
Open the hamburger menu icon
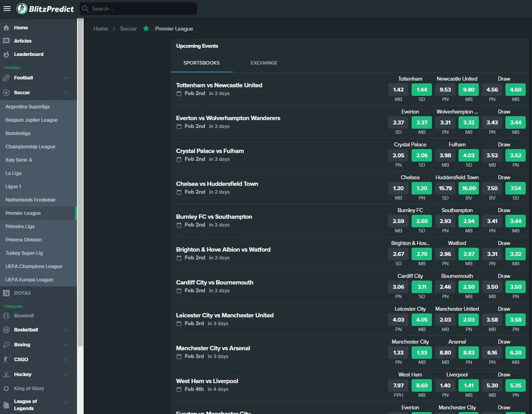7,8
